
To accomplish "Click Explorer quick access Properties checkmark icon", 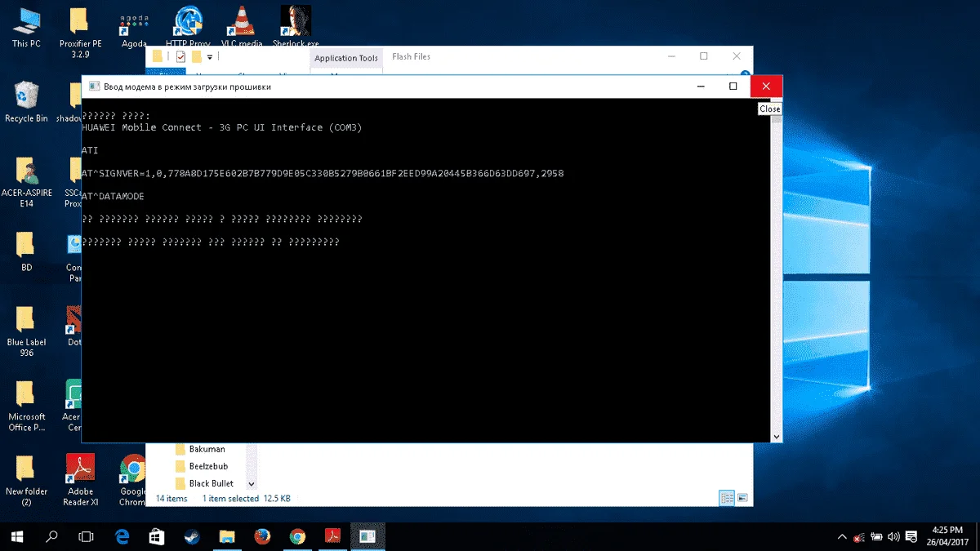I will point(180,56).
